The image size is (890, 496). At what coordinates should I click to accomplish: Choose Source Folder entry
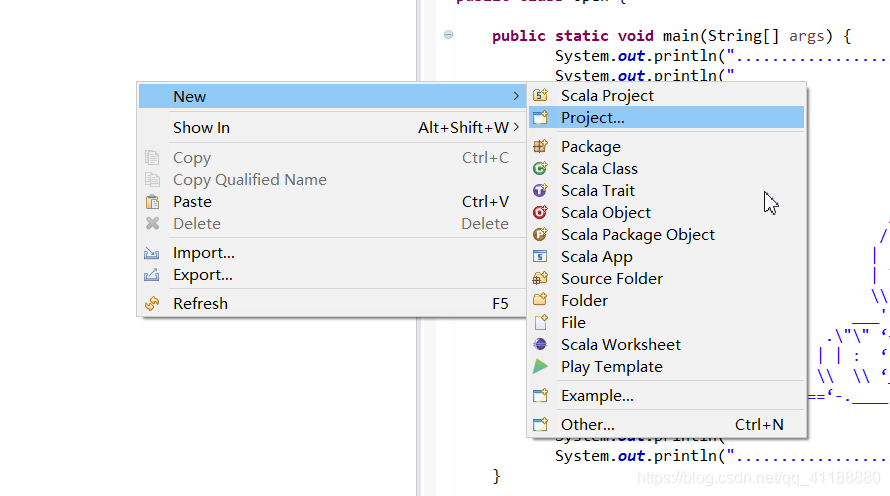pyautogui.click(x=666, y=279)
